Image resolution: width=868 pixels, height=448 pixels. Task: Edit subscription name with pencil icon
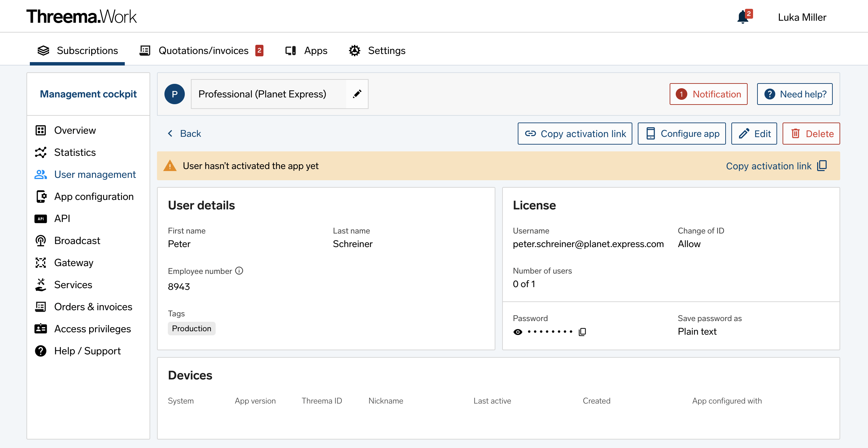(357, 94)
